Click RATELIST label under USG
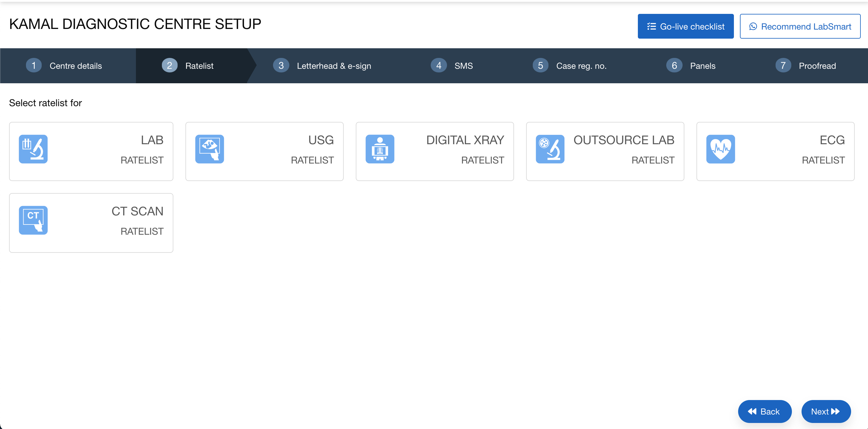The height and width of the screenshot is (429, 868). click(x=312, y=160)
